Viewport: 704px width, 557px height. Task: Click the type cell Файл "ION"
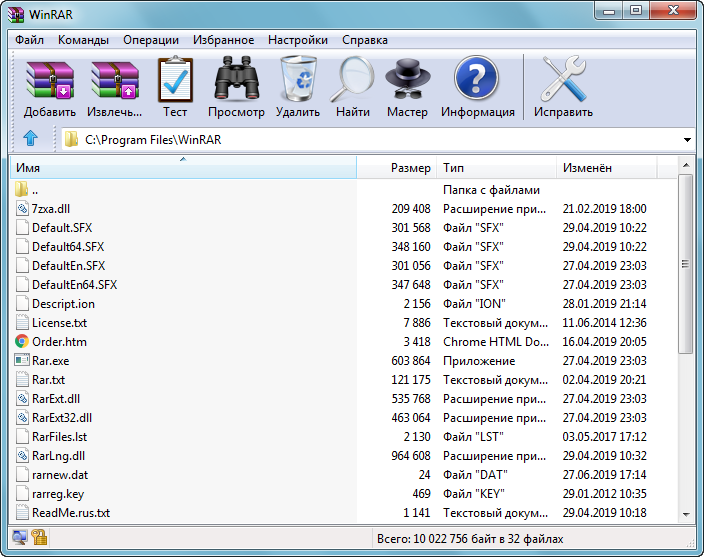pyautogui.click(x=474, y=304)
